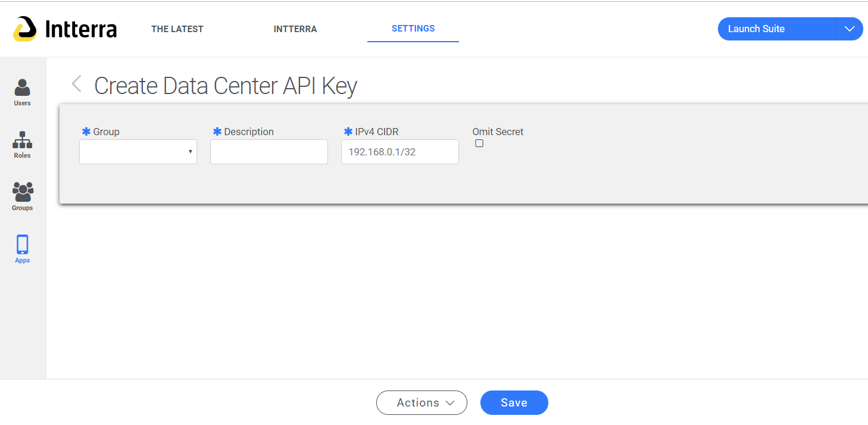Go back using the left chevron arrow

point(76,84)
